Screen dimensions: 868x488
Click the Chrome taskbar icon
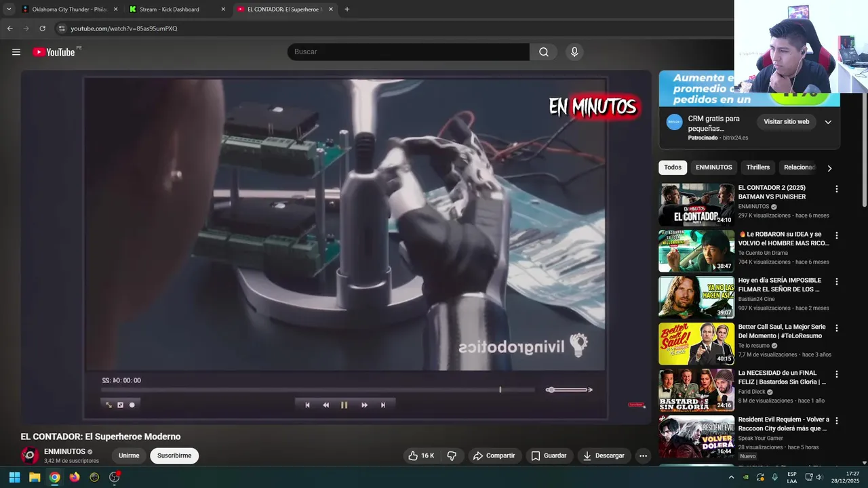(x=54, y=477)
